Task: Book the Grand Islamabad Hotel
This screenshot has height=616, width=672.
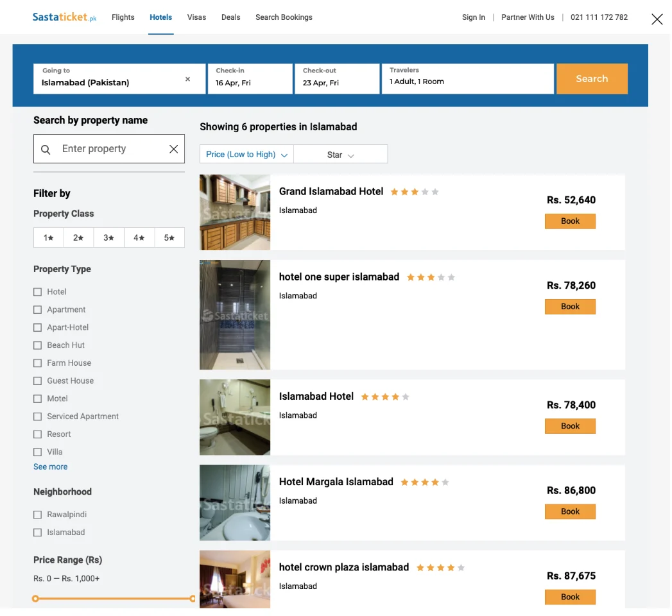Action: (x=570, y=221)
